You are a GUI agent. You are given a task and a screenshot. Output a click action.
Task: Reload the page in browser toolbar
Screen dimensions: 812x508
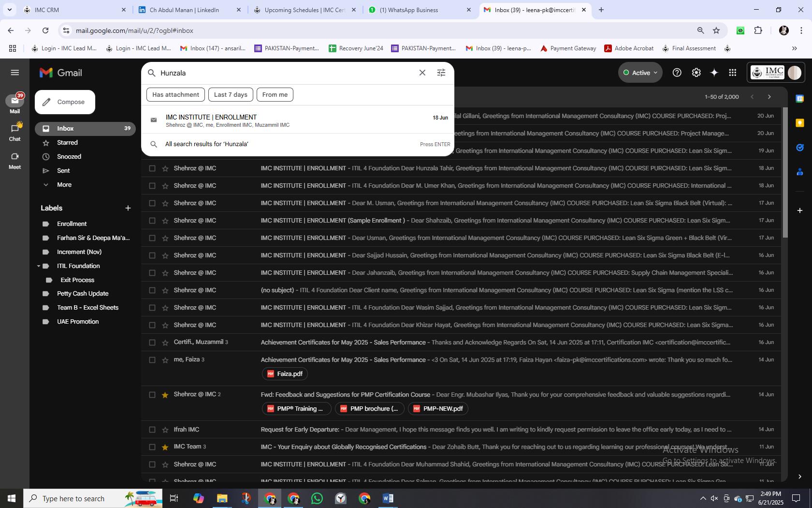45,30
